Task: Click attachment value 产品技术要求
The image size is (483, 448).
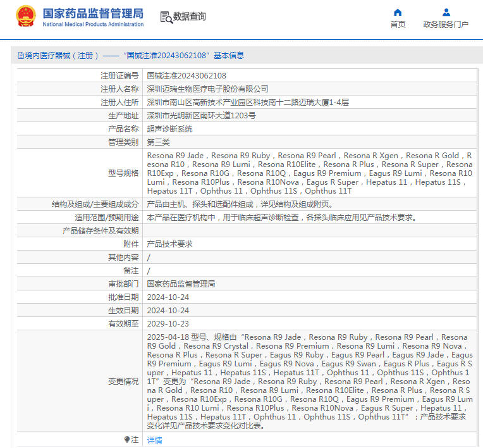Action: [169, 244]
